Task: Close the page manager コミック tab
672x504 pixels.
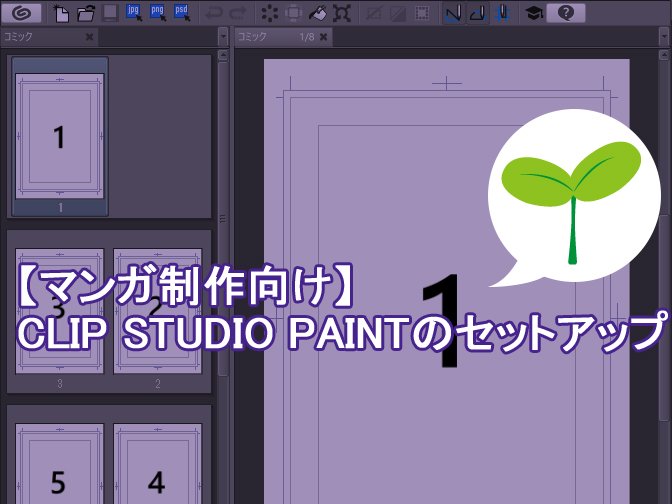Action: point(89,37)
